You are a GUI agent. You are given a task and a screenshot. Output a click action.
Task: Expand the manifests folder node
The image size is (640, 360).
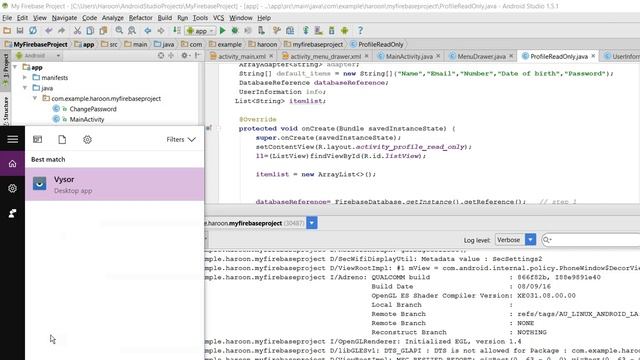click(x=25, y=78)
